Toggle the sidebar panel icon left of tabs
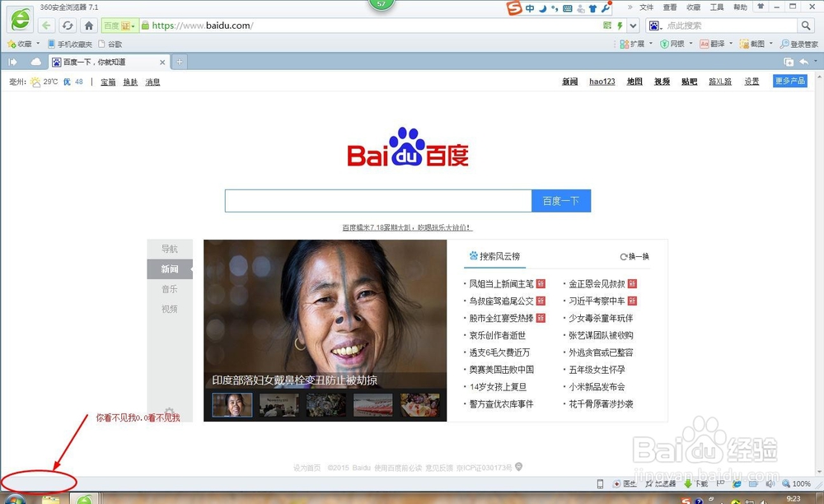This screenshot has width=824, height=504. coord(12,62)
